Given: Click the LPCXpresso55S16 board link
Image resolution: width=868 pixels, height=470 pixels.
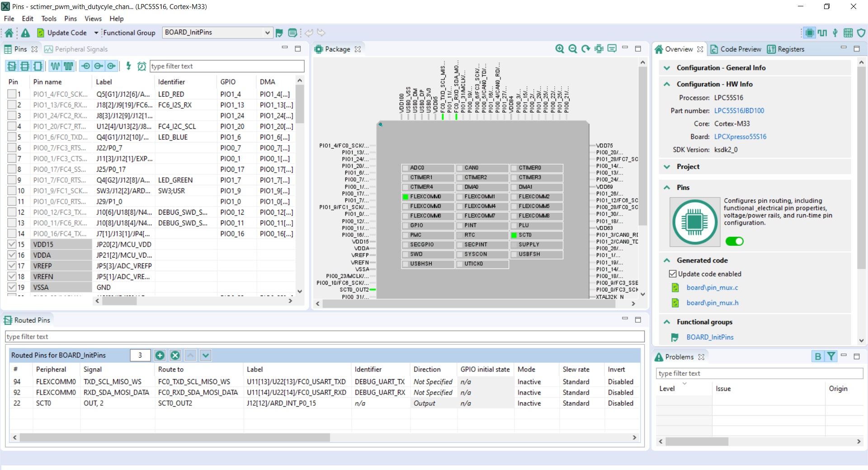Looking at the screenshot, I should point(740,136).
